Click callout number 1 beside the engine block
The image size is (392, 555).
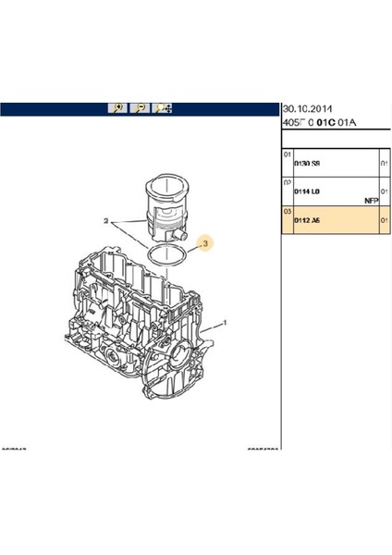[x=225, y=323]
